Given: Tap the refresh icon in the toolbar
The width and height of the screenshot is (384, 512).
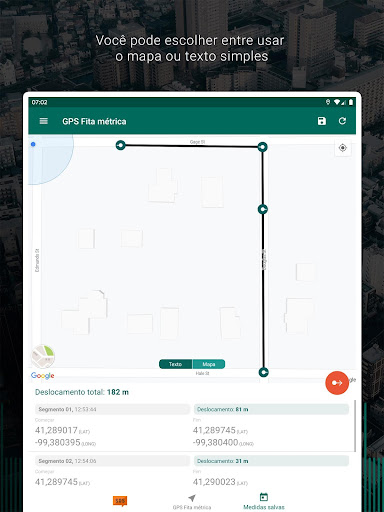Looking at the screenshot, I should tap(342, 121).
